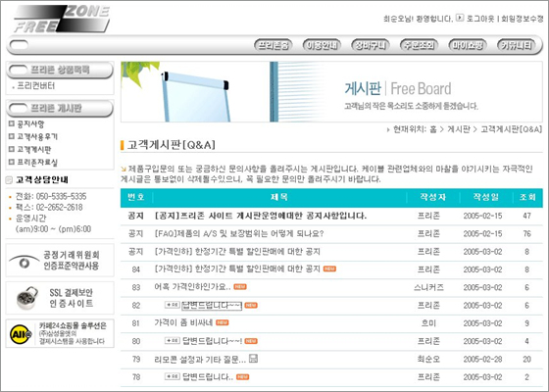
Task: Click author 최순오 on post 79
Action: point(428,359)
